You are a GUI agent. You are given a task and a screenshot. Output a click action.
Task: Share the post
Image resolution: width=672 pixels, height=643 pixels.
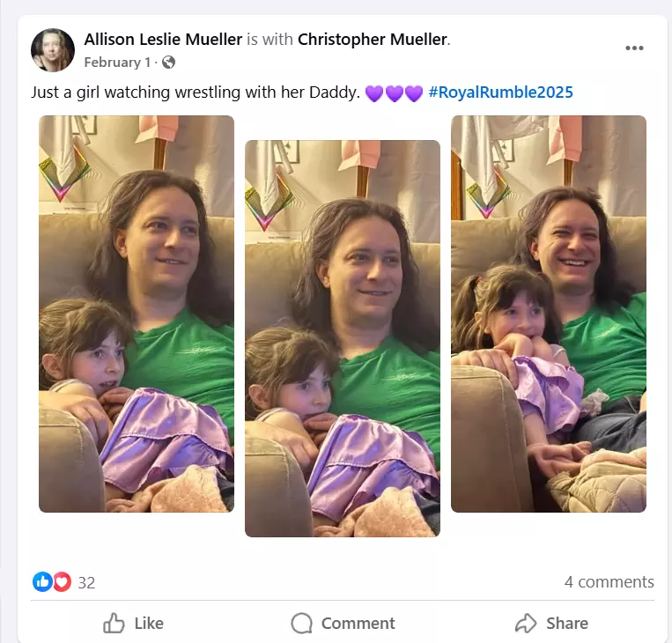[551, 623]
